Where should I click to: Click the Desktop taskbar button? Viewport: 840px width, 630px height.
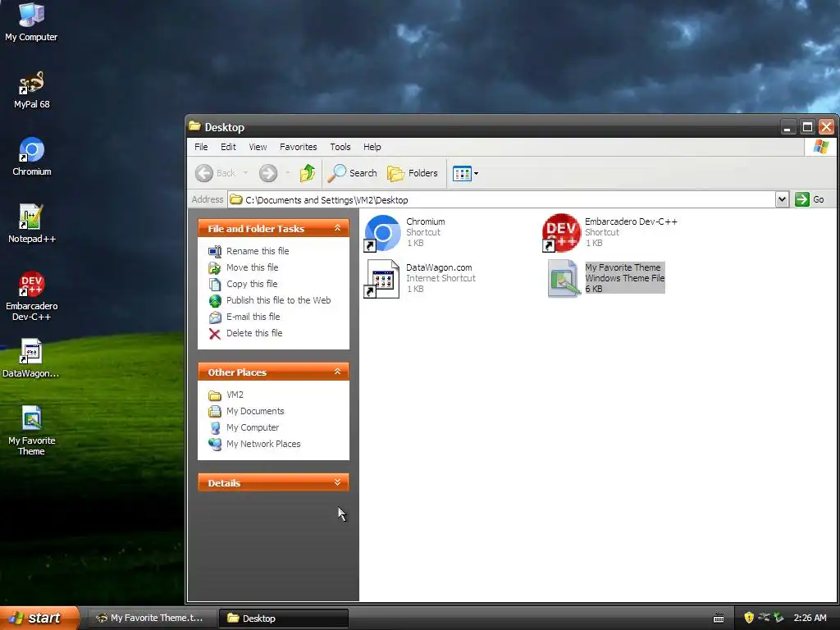[284, 619]
